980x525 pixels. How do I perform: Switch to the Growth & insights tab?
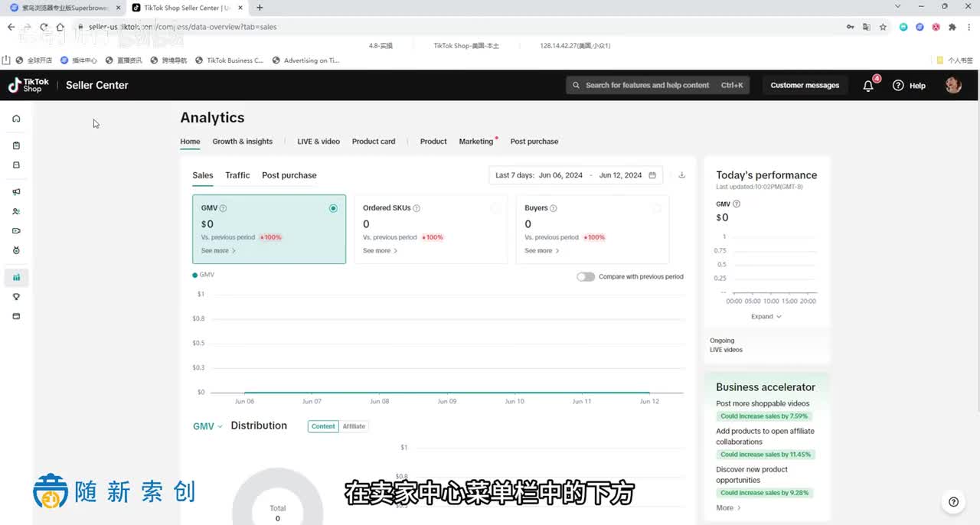(243, 142)
